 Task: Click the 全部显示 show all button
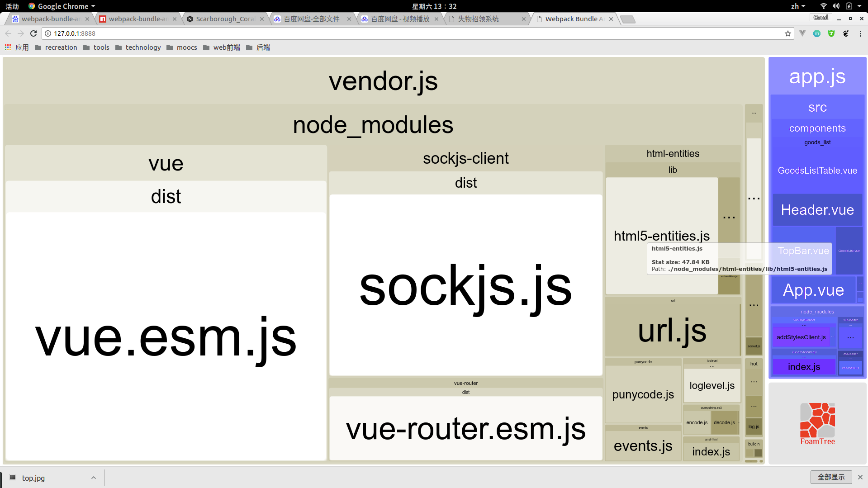[x=831, y=477]
